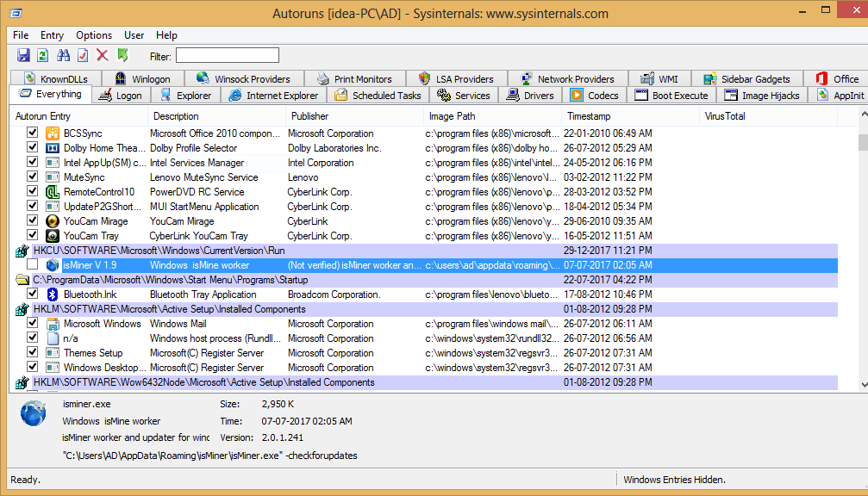Click the UpdateP2GShortcut entry icon

(52, 207)
